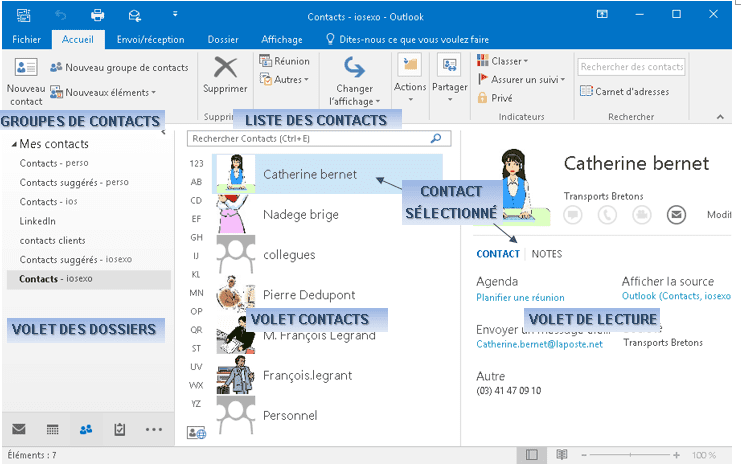Click the instant message icon for Catherine
The width and height of the screenshot is (741, 467).
[x=573, y=215]
